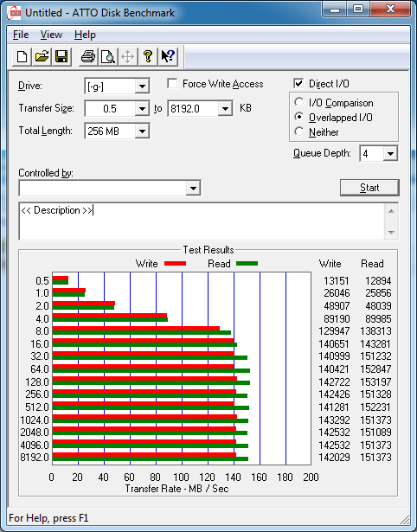The width and height of the screenshot is (417, 532).
Task: Open the Transfer Size minimum 0.5 dropdown
Action: pyautogui.click(x=142, y=109)
